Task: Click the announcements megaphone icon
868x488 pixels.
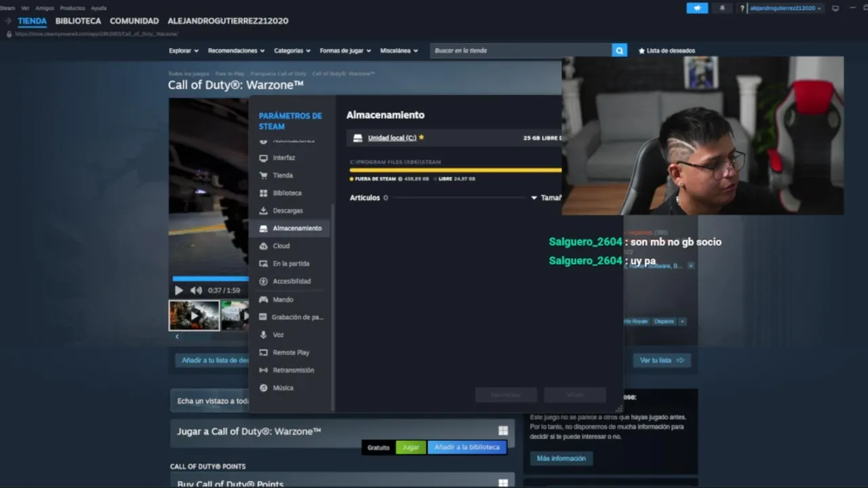Action: [697, 8]
